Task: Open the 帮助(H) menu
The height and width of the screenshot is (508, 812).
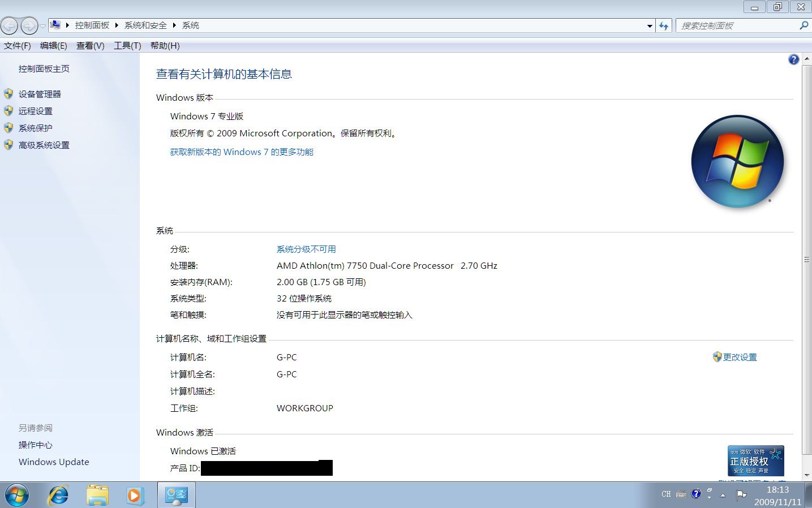Action: click(x=165, y=46)
